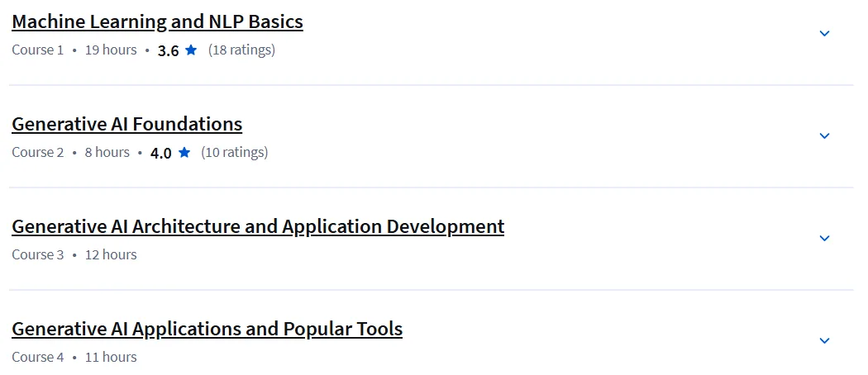Viewport: 868px width, 375px height.
Task: Click the 12 hours duration for Course 3
Action: coord(111,254)
